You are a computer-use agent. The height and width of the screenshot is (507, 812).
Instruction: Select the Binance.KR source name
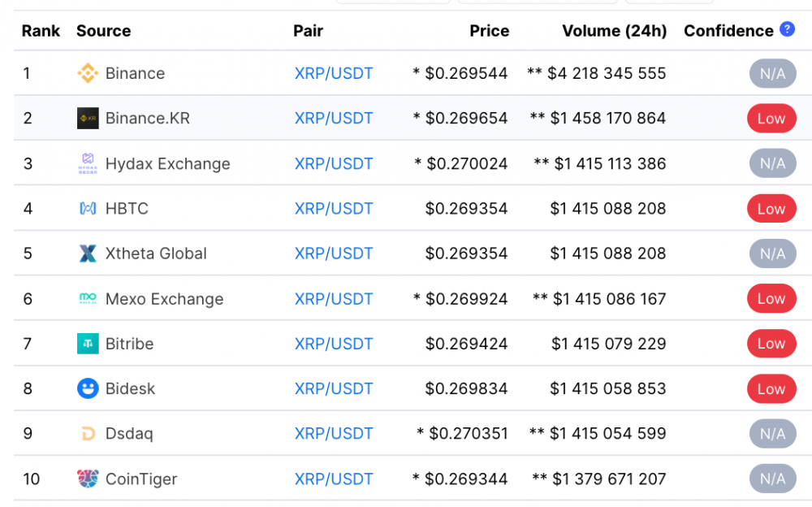click(x=148, y=118)
